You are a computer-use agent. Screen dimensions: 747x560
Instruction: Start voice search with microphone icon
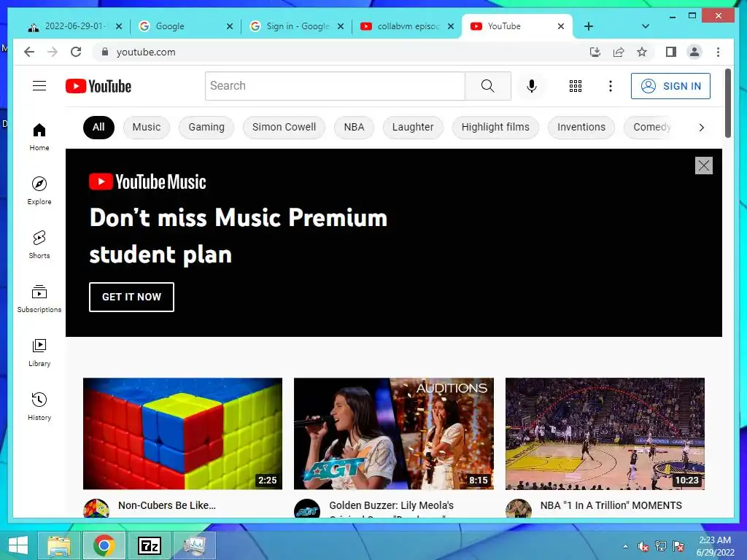tap(532, 86)
